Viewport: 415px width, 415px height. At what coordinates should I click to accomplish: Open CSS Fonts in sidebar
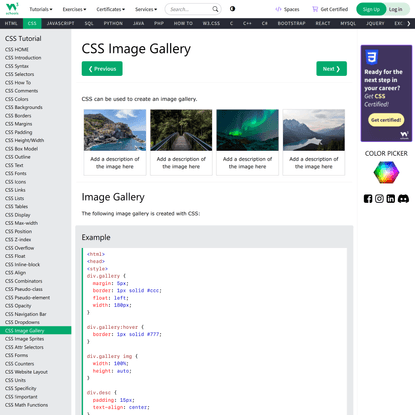tap(35, 173)
